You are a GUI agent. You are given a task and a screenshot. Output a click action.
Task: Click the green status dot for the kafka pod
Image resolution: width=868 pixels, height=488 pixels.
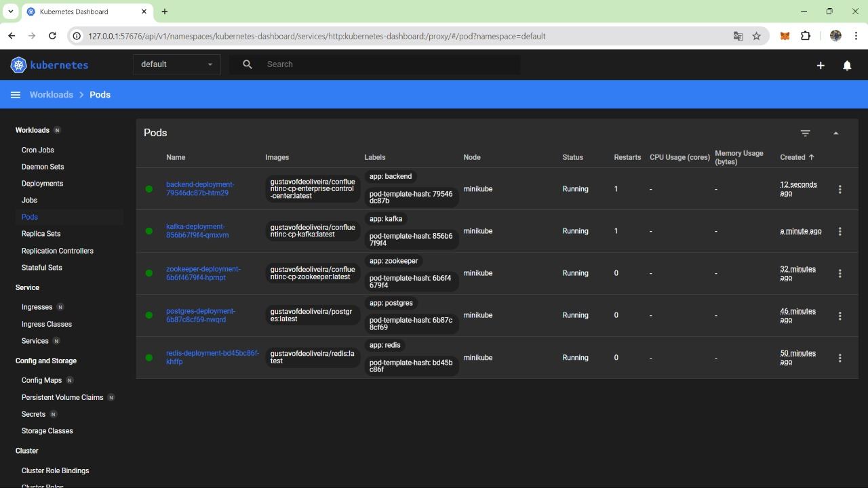tap(149, 231)
